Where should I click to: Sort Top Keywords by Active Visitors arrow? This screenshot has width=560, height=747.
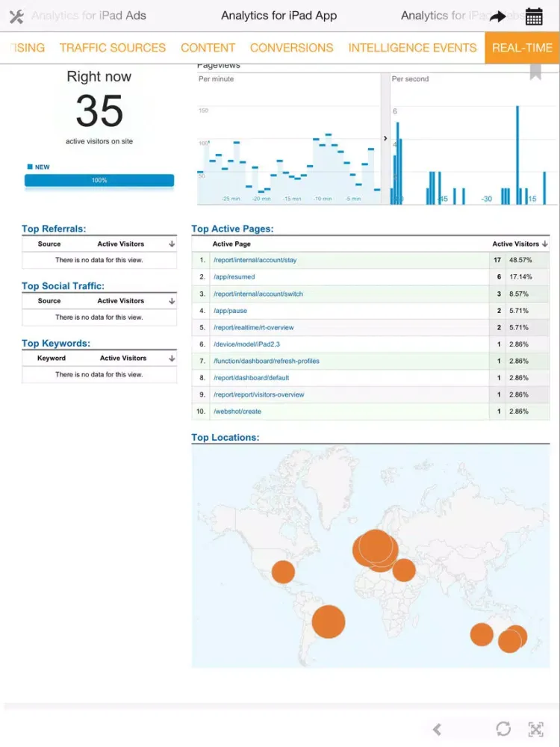172,359
